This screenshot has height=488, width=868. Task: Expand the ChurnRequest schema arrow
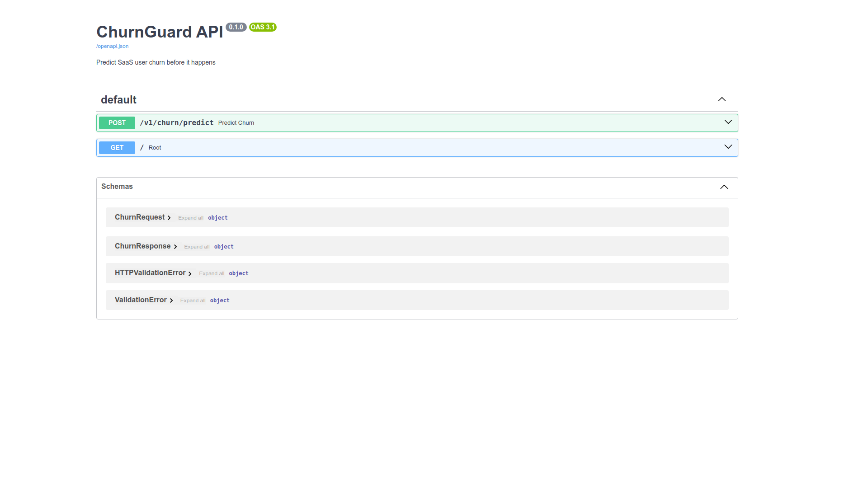[x=169, y=218]
